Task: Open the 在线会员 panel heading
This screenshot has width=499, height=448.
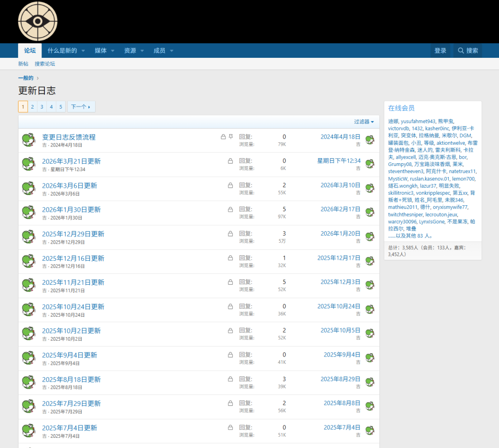Action: [402, 108]
